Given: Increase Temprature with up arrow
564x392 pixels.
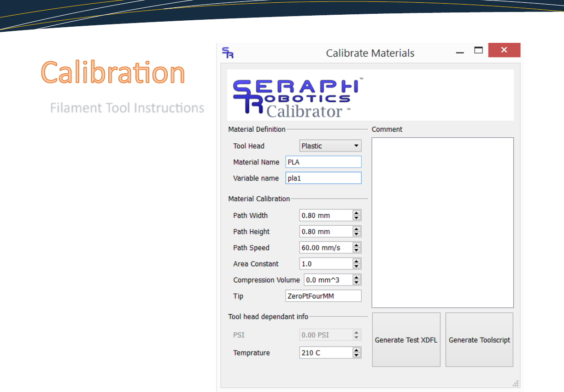Looking at the screenshot, I should (x=357, y=350).
